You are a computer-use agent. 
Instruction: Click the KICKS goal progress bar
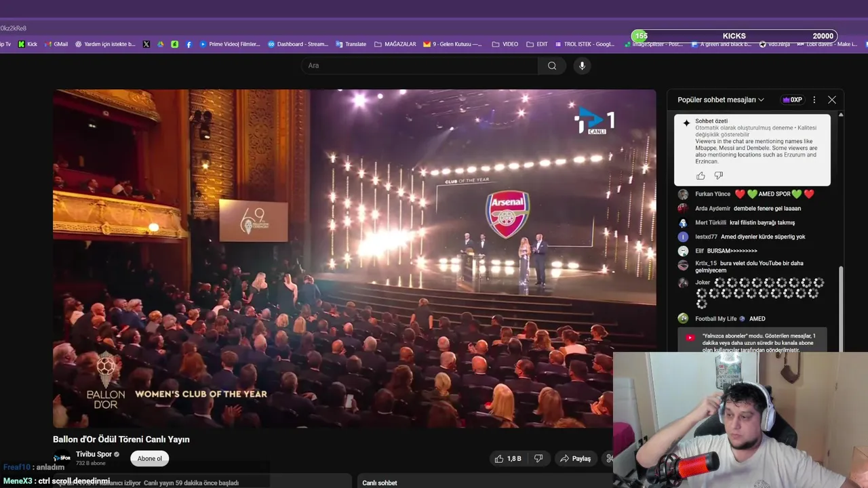734,36
